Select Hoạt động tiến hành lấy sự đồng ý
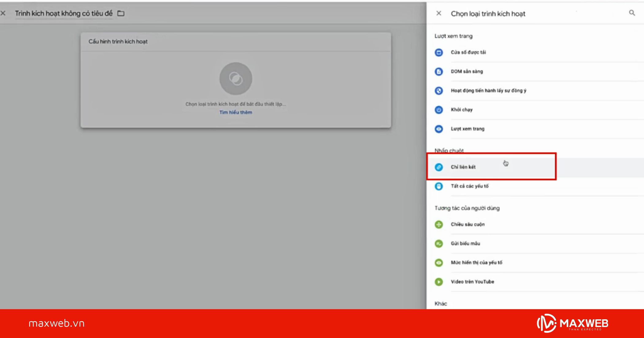644x338 pixels. coord(488,91)
